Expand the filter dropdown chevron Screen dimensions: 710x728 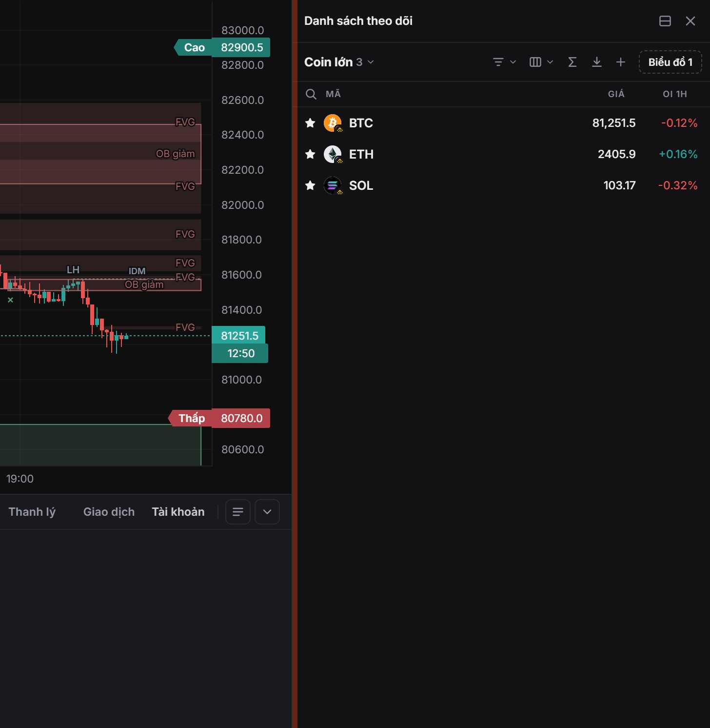tap(513, 62)
